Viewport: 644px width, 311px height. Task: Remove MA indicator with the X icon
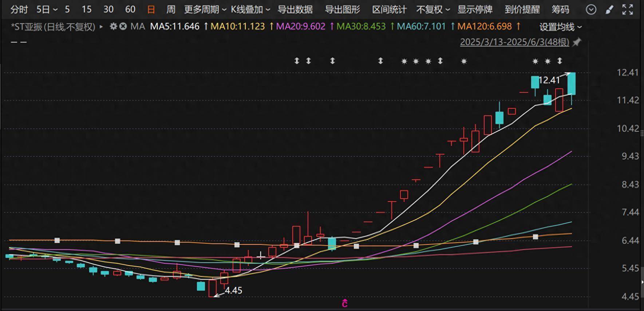(123, 27)
